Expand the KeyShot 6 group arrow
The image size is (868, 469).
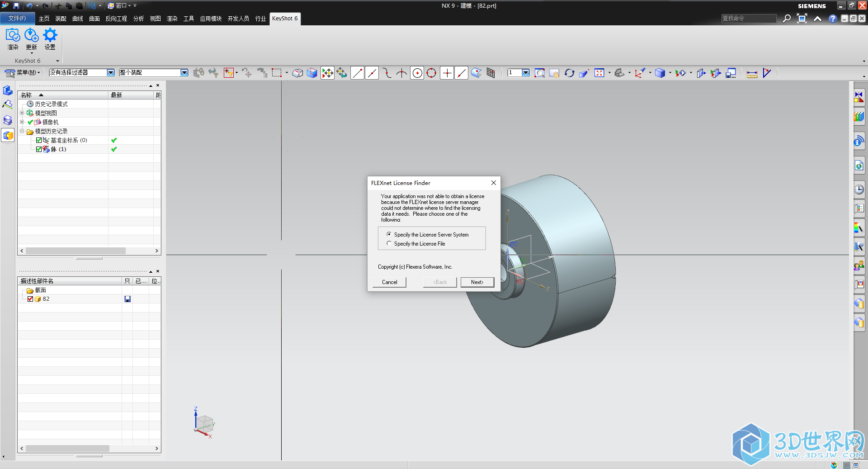(57, 61)
